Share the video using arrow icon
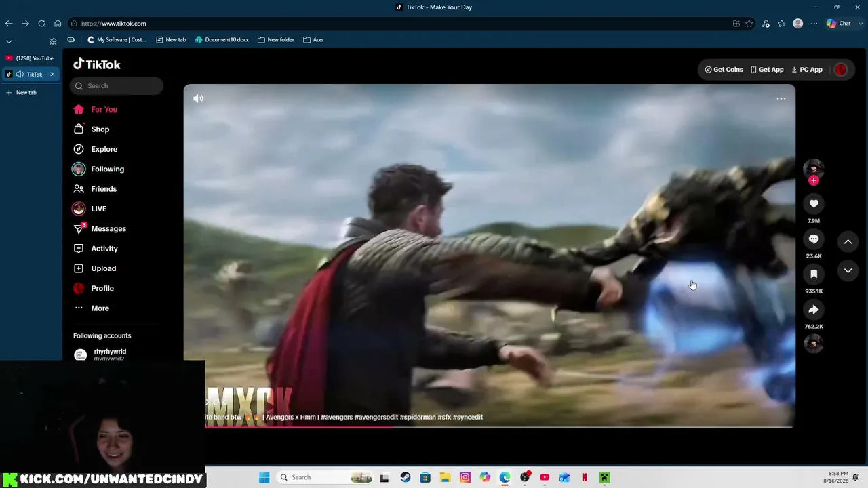 814,310
